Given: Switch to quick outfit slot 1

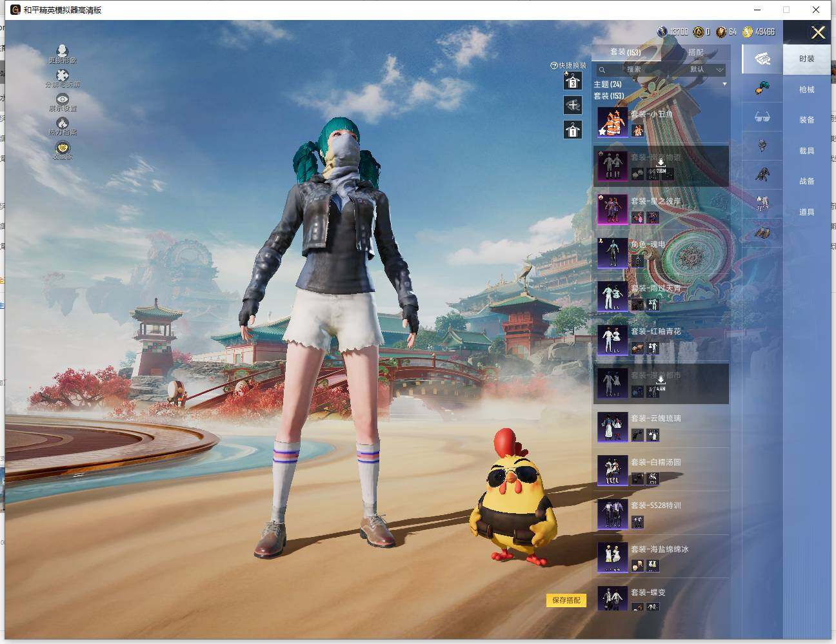Looking at the screenshot, I should pos(573,130).
